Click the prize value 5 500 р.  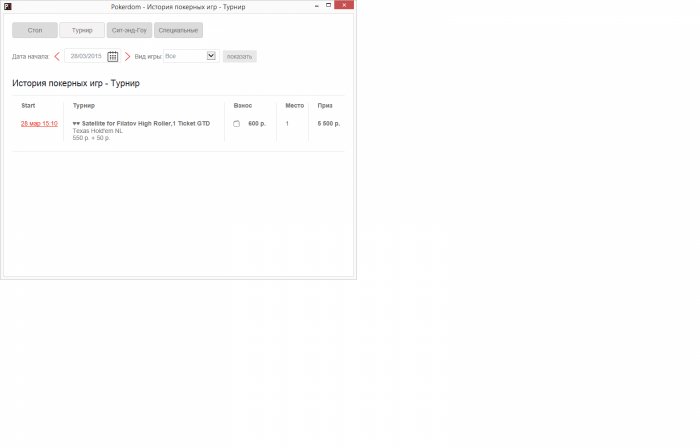pos(329,124)
